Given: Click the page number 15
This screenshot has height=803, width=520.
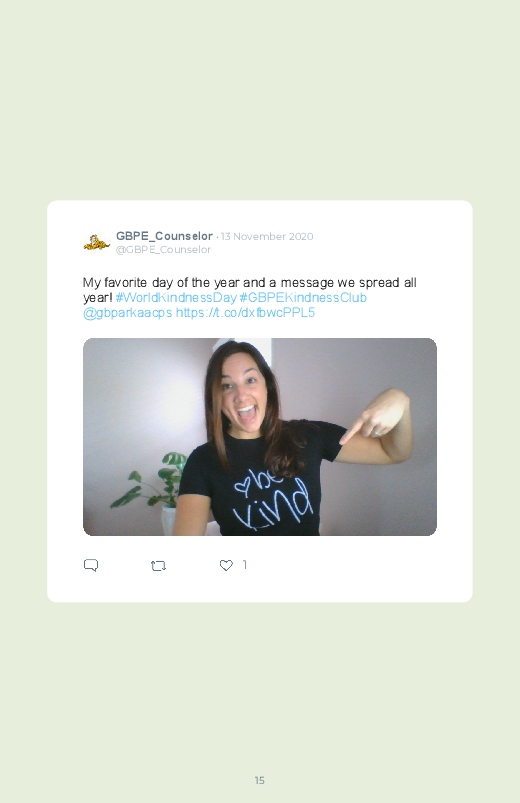Looking at the screenshot, I should pyautogui.click(x=260, y=780).
